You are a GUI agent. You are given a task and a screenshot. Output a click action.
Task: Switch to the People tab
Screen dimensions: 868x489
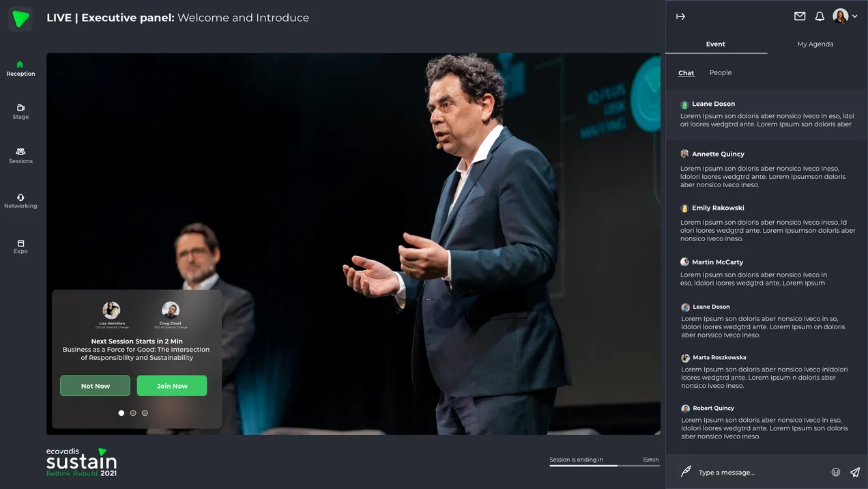click(x=720, y=72)
